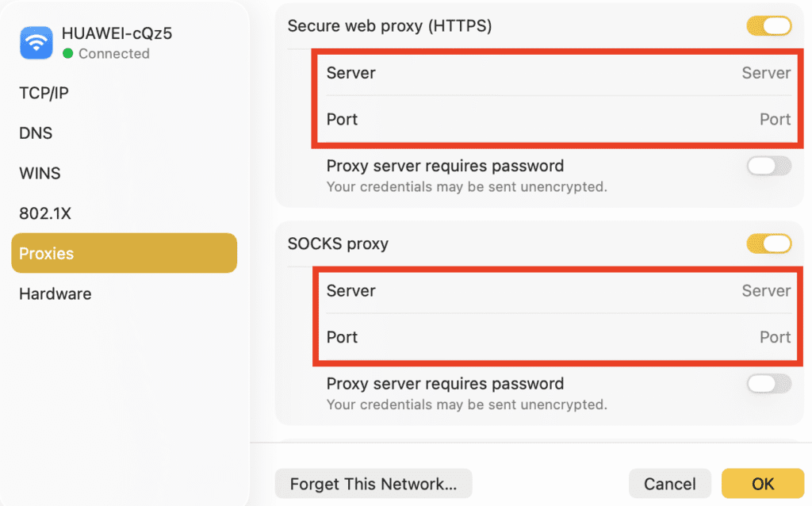Viewport: 812px width, 506px height.
Task: Disable Secure web proxy (HTTPS)
Action: tap(768, 25)
